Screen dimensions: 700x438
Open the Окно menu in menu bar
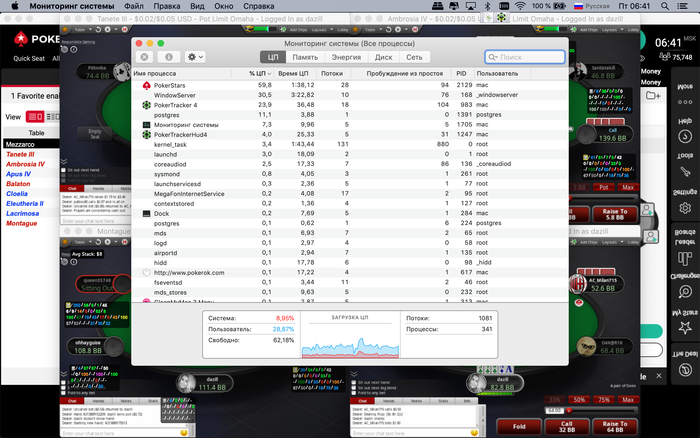click(x=224, y=6)
